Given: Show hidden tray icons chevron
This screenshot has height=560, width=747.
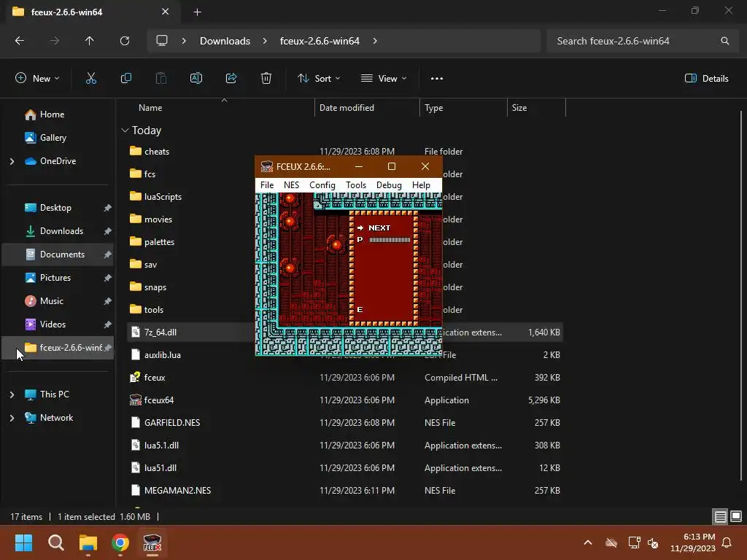Looking at the screenshot, I should point(588,542).
